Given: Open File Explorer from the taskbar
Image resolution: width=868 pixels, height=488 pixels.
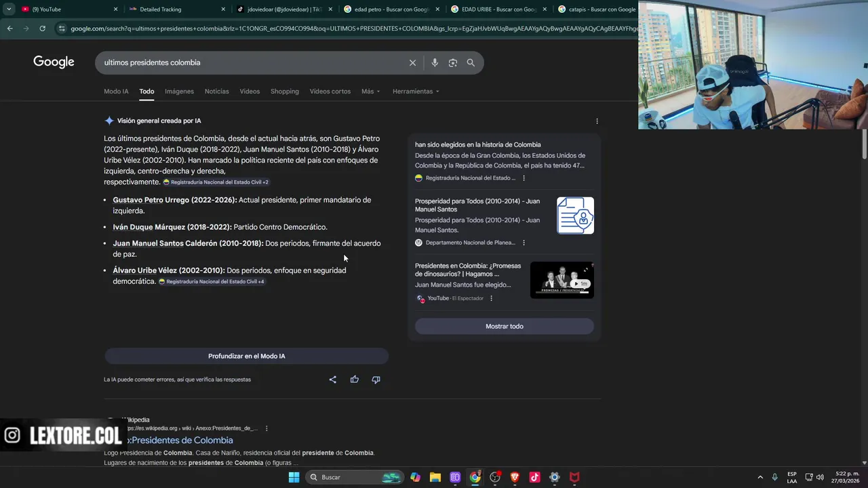Looking at the screenshot, I should (435, 477).
